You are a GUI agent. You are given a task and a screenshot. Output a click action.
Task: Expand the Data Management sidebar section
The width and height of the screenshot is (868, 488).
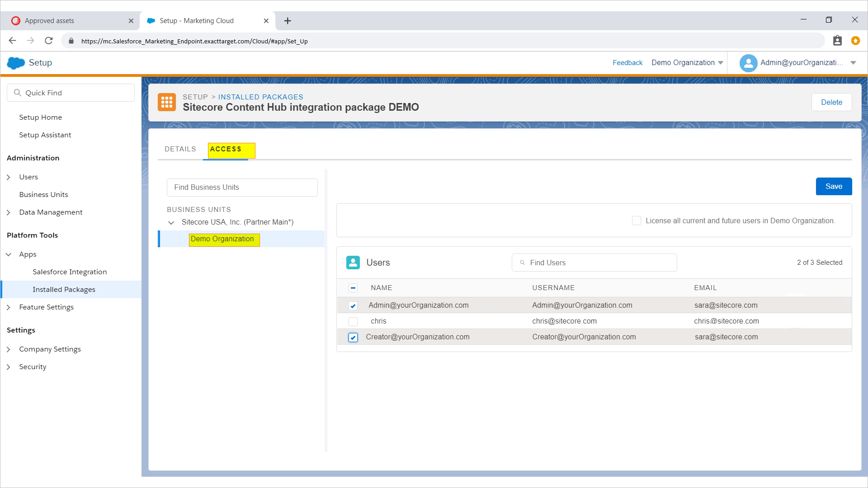(8, 212)
